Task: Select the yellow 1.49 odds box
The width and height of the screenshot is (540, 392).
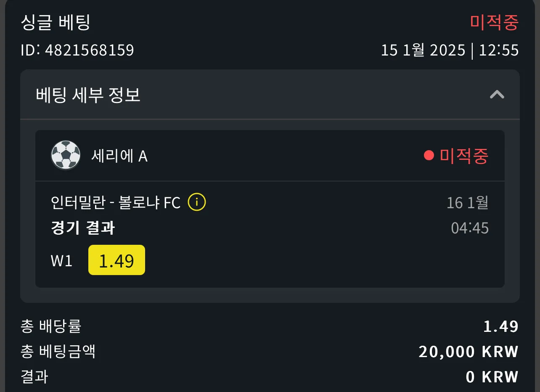Action: pos(116,260)
